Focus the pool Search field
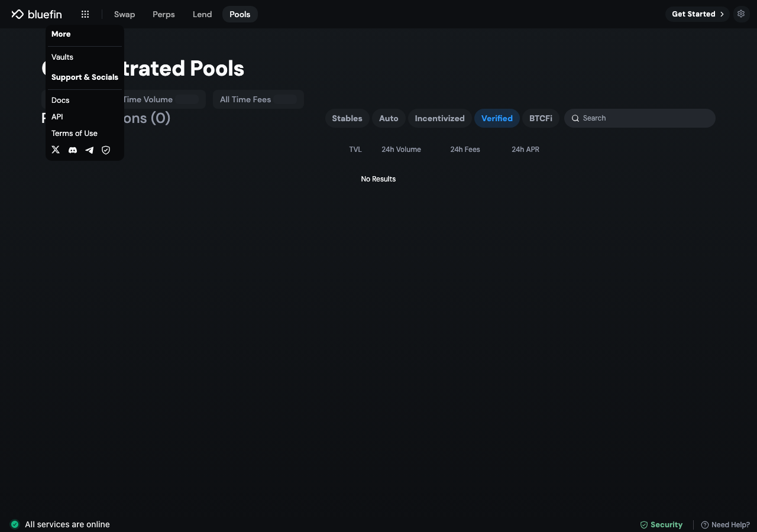Screen dimensions: 757x532 coord(639,118)
